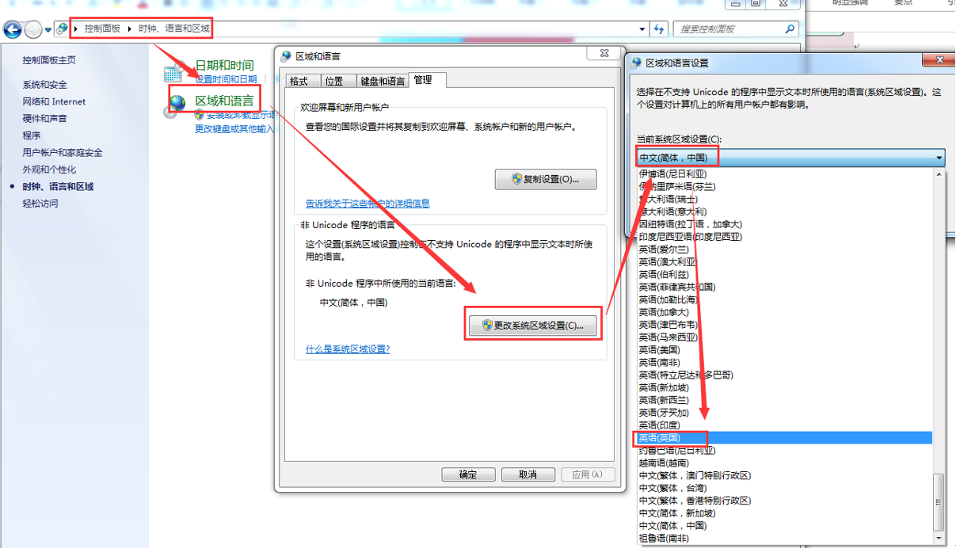Click in the 搜索控制面板 search field

(729, 29)
